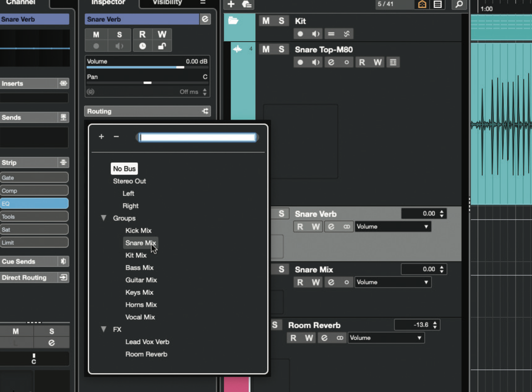
Task: Enable Write automation for Snare Verb
Action: (162, 34)
